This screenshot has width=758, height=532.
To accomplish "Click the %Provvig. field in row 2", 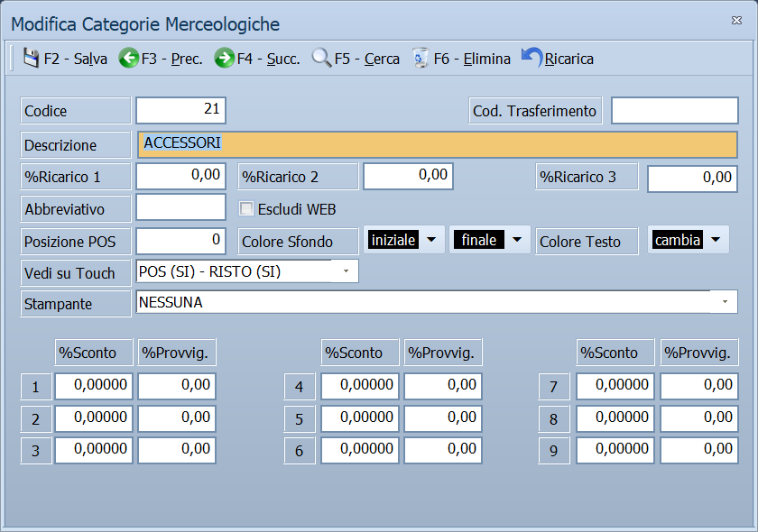I will point(177,418).
